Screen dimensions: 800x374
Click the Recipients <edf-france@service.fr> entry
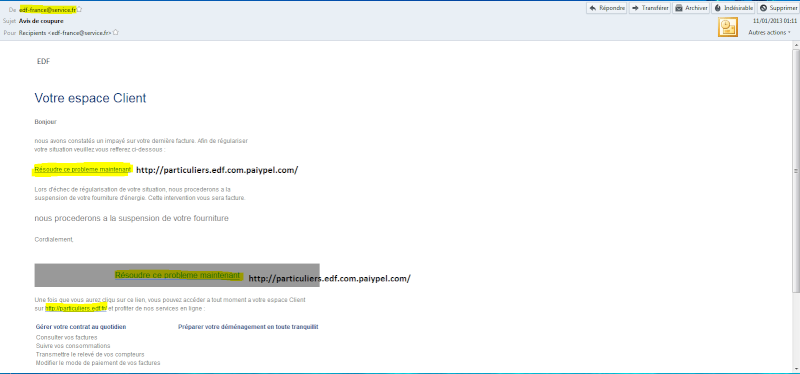(65, 33)
